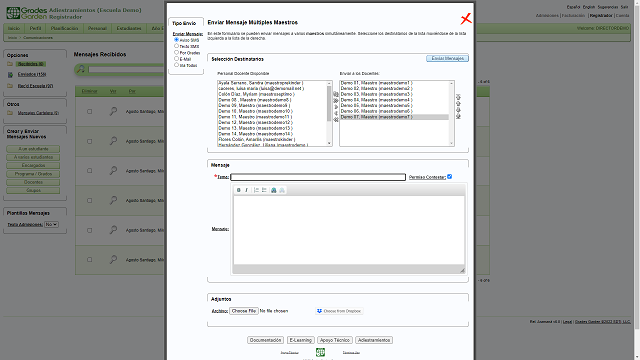Select the Texto SMS radio option

pos(176,46)
